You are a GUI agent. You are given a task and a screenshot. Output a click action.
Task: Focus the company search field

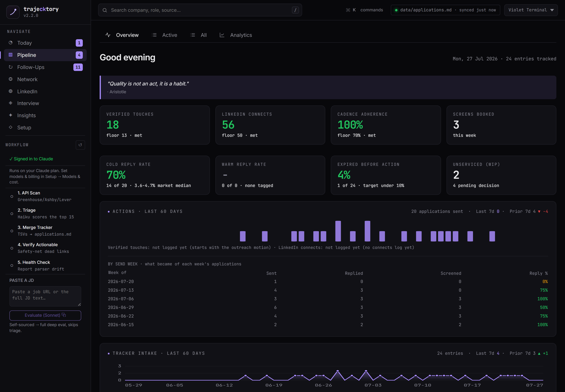pos(200,10)
